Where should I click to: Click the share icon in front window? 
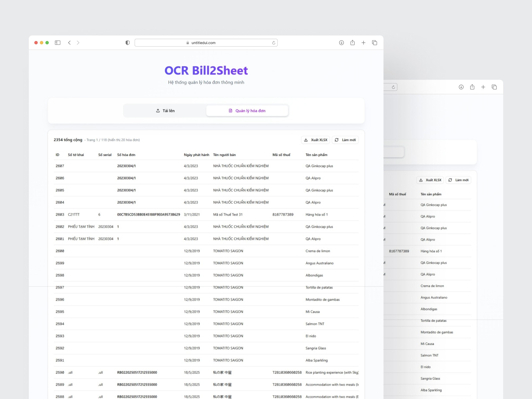[352, 43]
